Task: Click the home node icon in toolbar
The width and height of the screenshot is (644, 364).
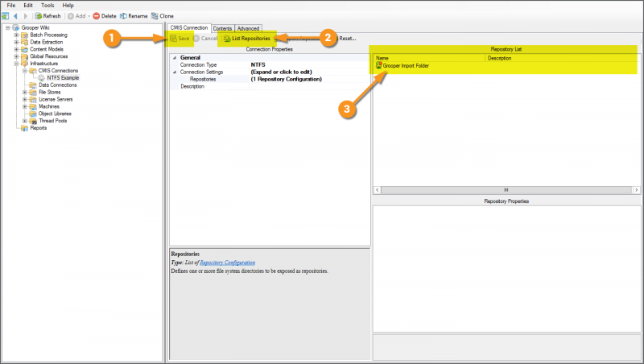Action: tap(6, 16)
